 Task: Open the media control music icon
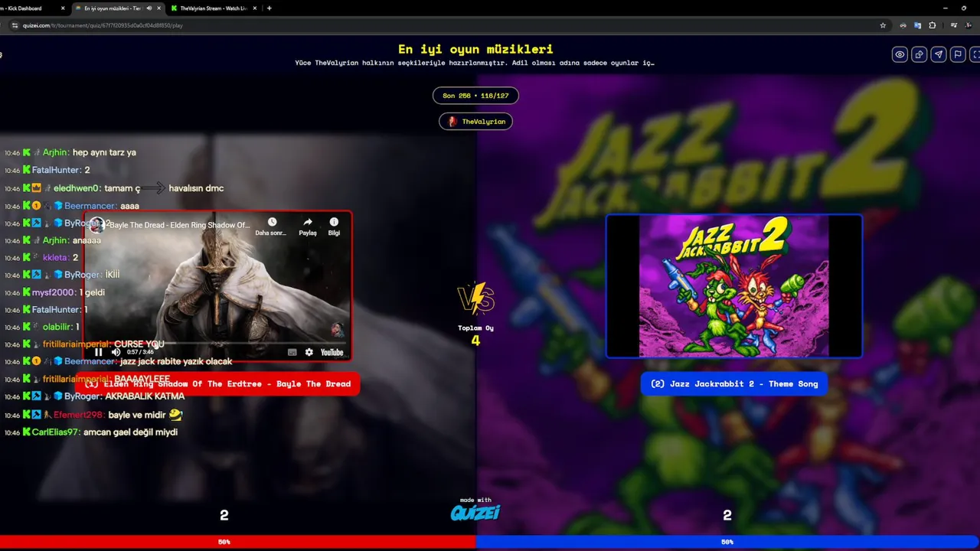[x=953, y=25]
